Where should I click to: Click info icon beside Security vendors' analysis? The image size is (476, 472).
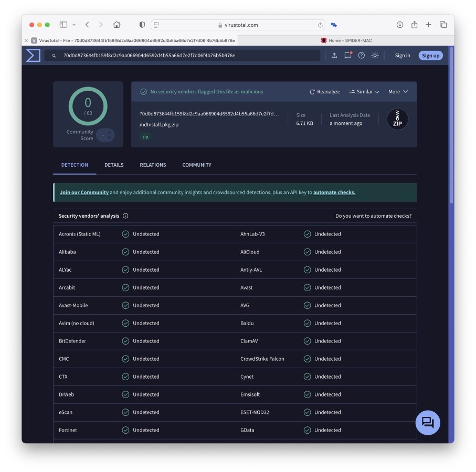pos(125,216)
